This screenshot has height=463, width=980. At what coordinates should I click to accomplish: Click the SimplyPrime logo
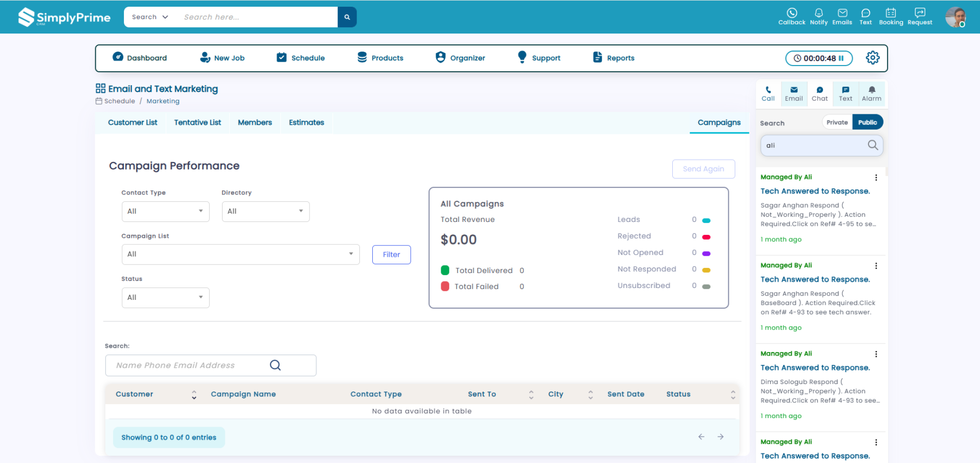[x=64, y=17]
